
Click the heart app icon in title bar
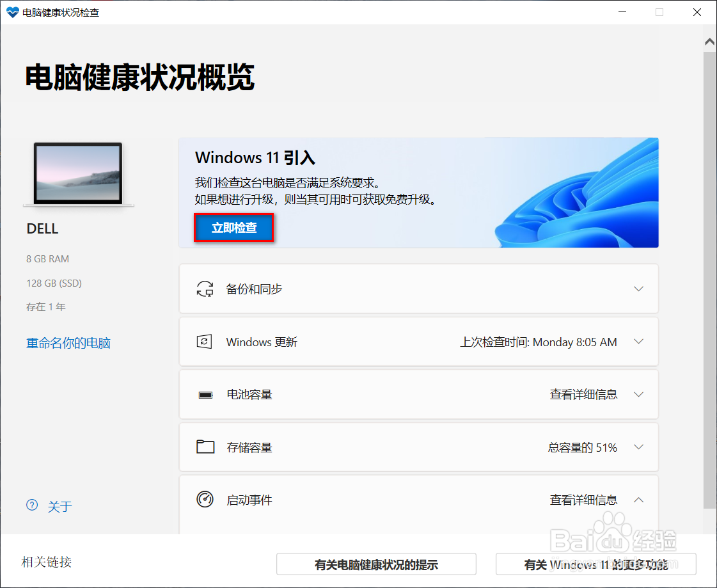click(13, 12)
